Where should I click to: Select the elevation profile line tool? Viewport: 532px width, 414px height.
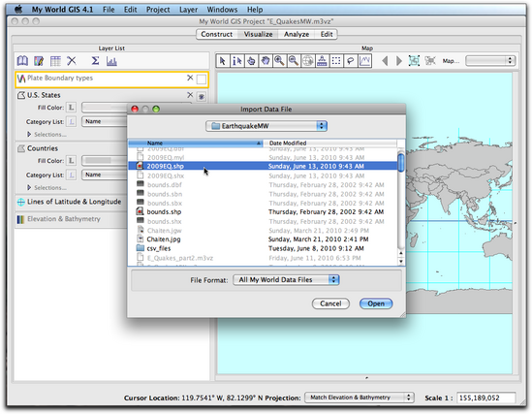click(x=364, y=61)
